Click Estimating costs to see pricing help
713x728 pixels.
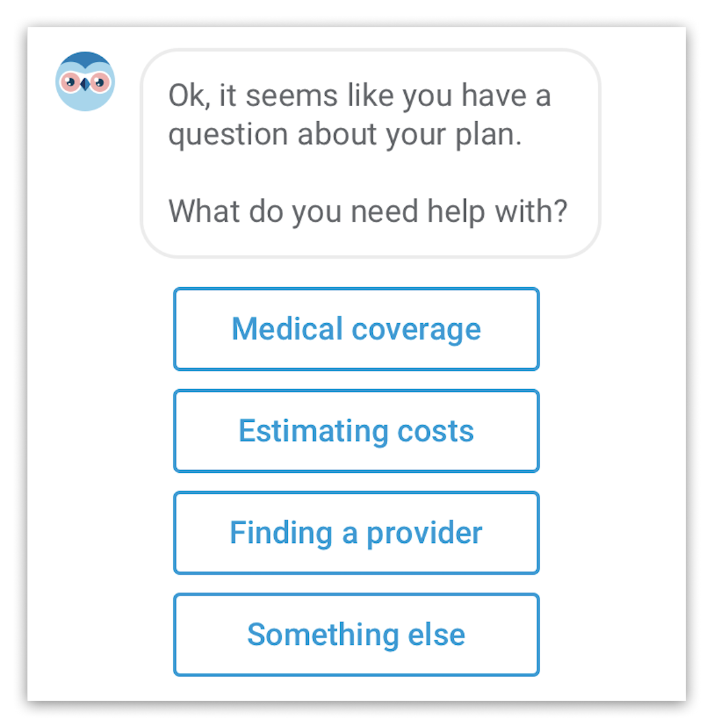[x=356, y=431]
